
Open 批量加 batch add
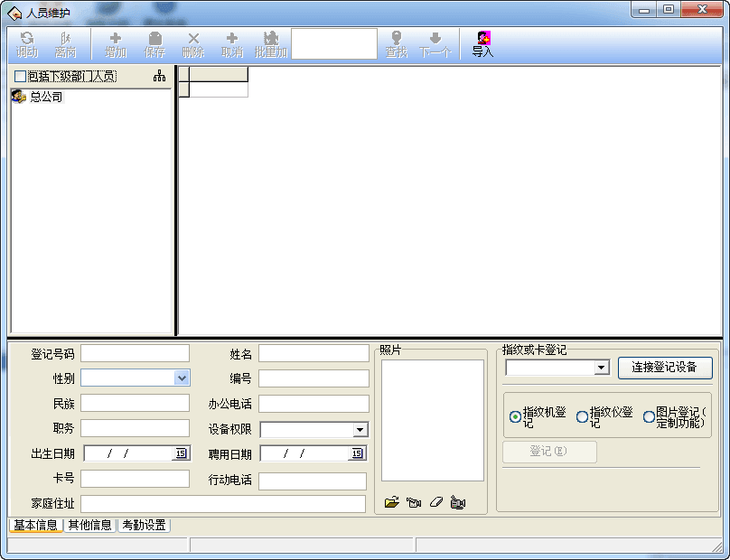271,44
